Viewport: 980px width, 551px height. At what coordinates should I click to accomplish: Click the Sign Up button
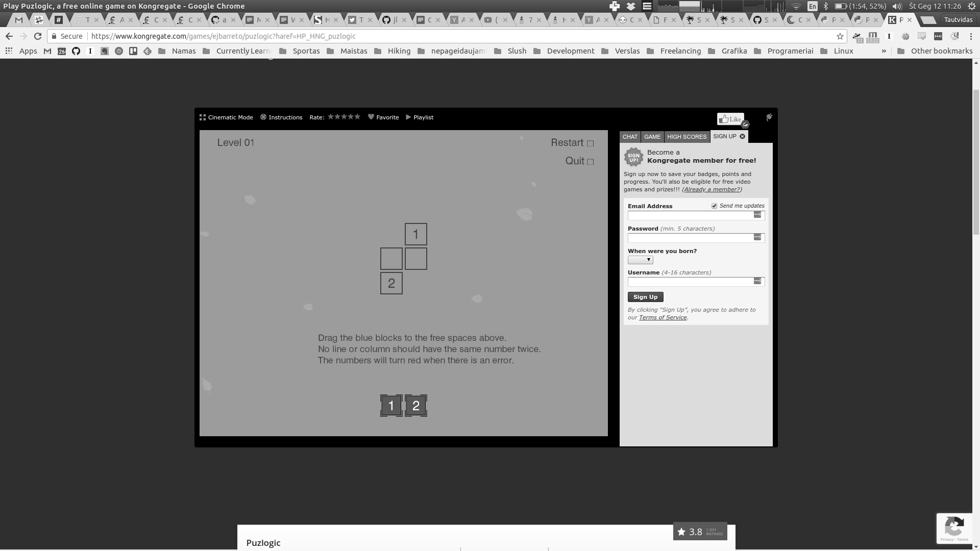645,297
